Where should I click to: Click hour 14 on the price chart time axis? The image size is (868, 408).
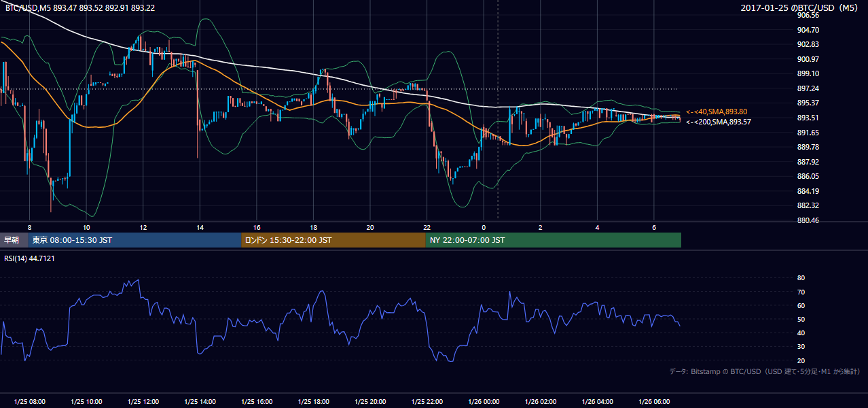(200, 227)
